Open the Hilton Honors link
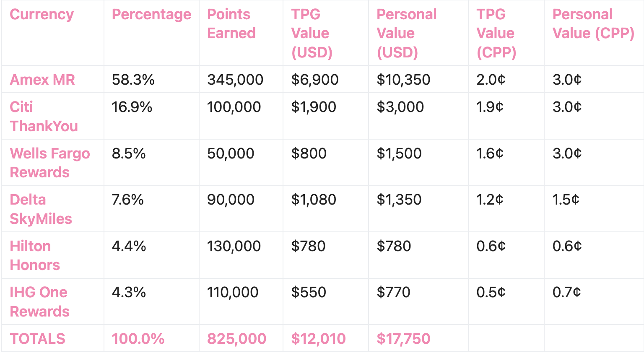 pos(35,255)
